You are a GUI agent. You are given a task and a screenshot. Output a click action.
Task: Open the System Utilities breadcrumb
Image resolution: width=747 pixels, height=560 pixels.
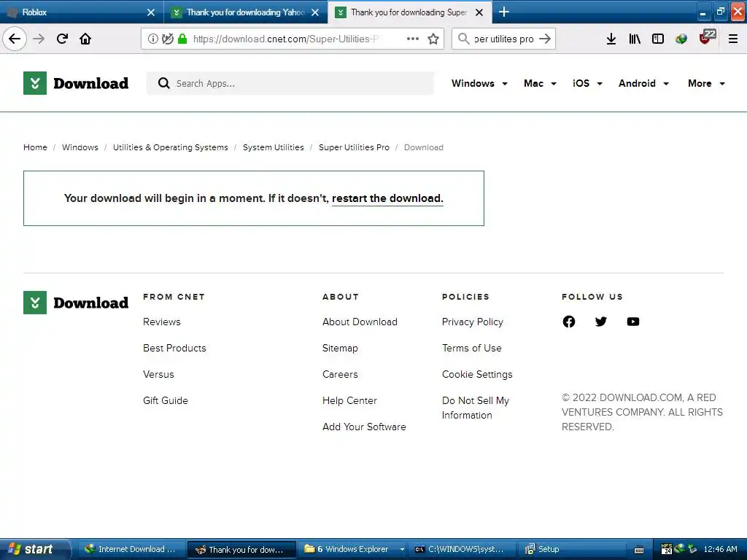274,147
